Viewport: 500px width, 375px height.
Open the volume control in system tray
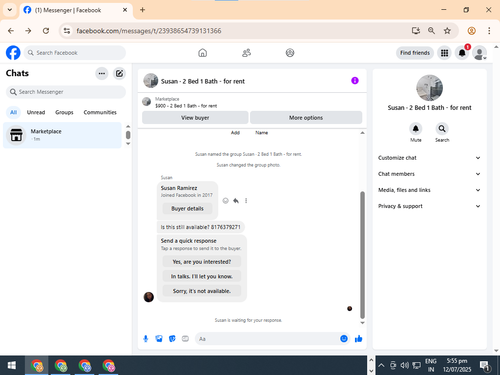click(405, 365)
